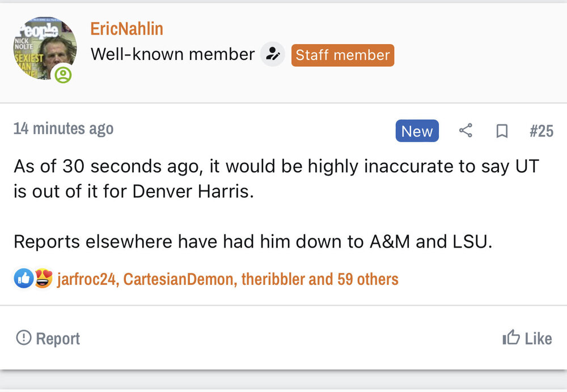The image size is (567, 392).
Task: Like the post with thumbs-up Like button
Action: (x=527, y=338)
